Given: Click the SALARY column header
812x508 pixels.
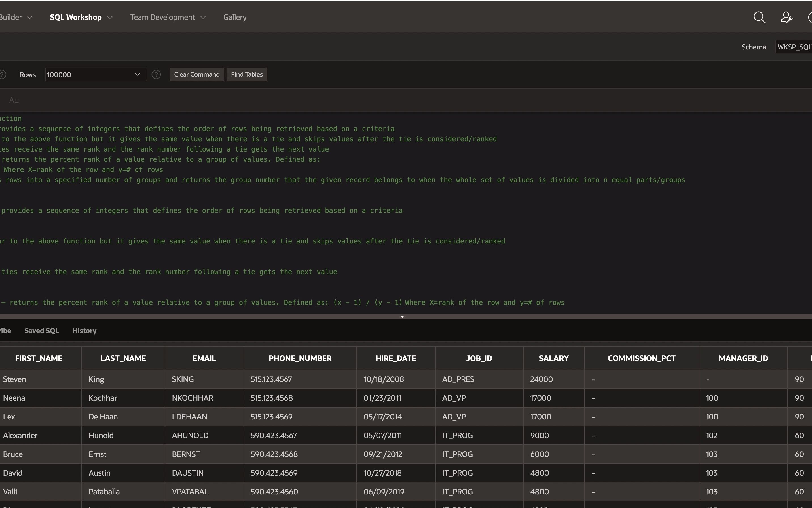Looking at the screenshot, I should point(554,358).
